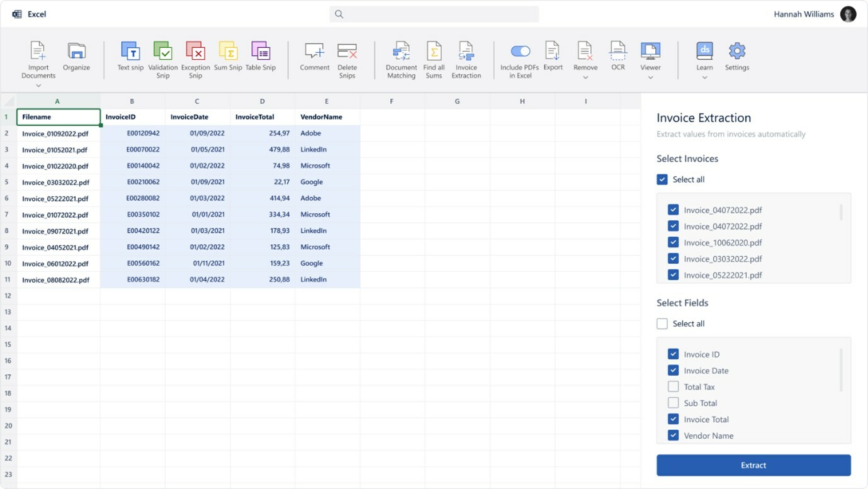Uncheck the Invoice Total field
Screen dimensions: 868x489
(673, 419)
